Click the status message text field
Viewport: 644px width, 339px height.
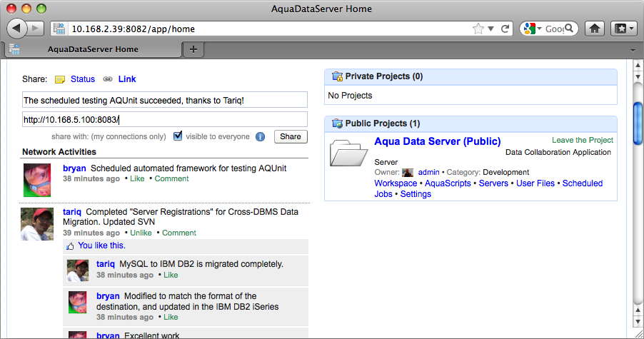165,100
